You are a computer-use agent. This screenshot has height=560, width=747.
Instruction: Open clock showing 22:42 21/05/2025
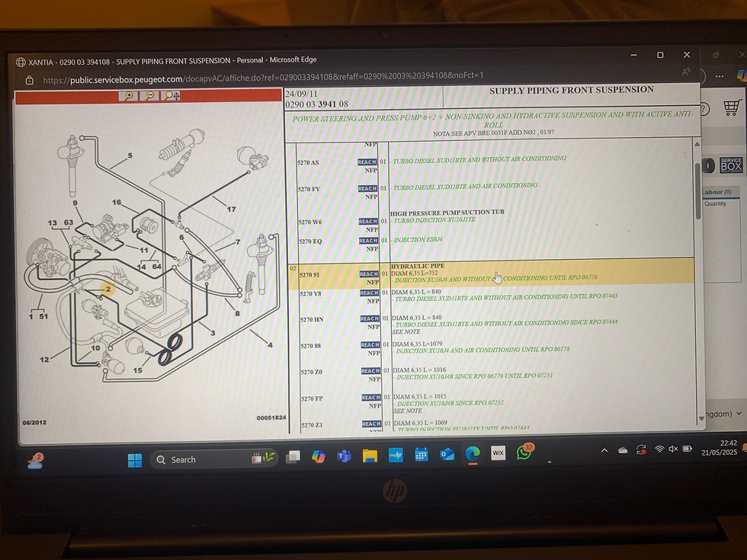point(720,448)
